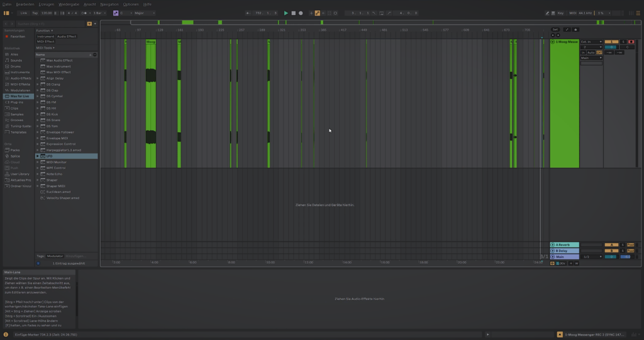
Task: Solo the A Reverb return track
Action: coord(623,244)
